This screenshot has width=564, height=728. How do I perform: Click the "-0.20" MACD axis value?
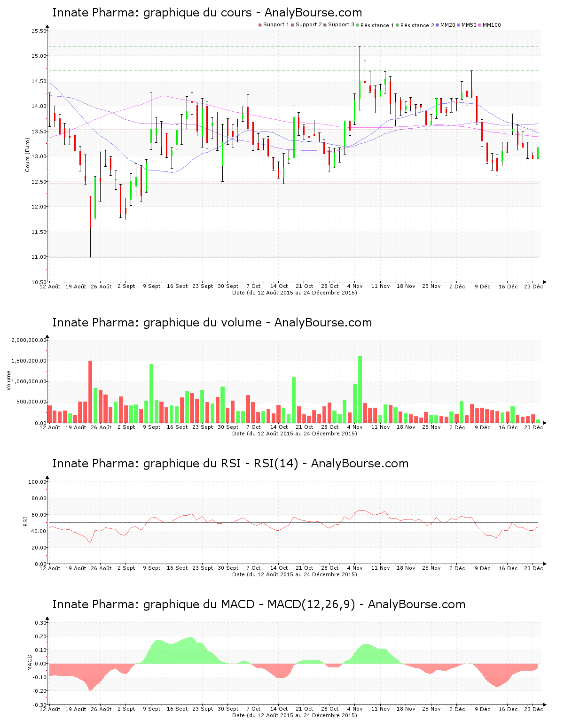(x=40, y=691)
